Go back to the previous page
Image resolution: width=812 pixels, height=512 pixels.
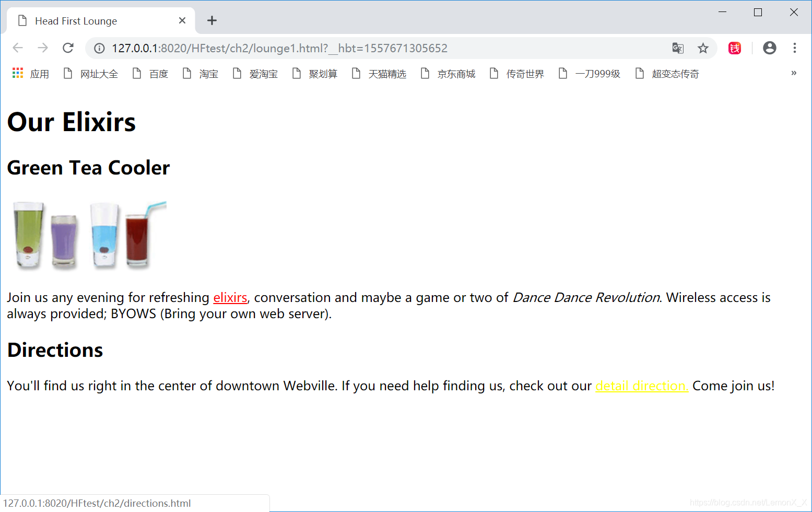tap(18, 48)
